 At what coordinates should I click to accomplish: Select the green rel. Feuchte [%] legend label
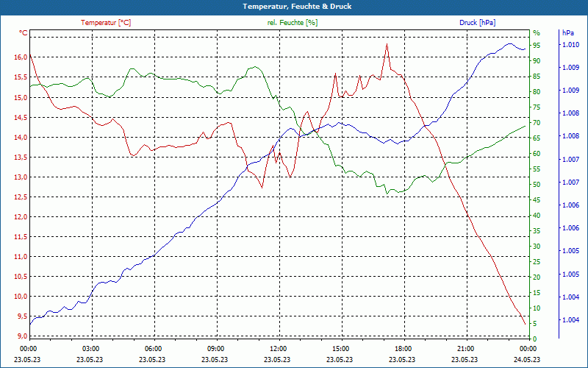pos(293,23)
